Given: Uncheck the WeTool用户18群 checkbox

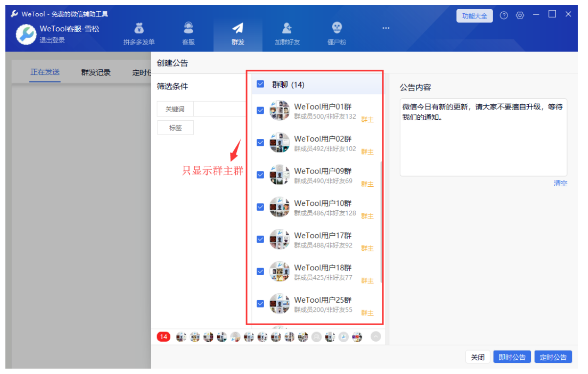Looking at the screenshot, I should tap(260, 272).
